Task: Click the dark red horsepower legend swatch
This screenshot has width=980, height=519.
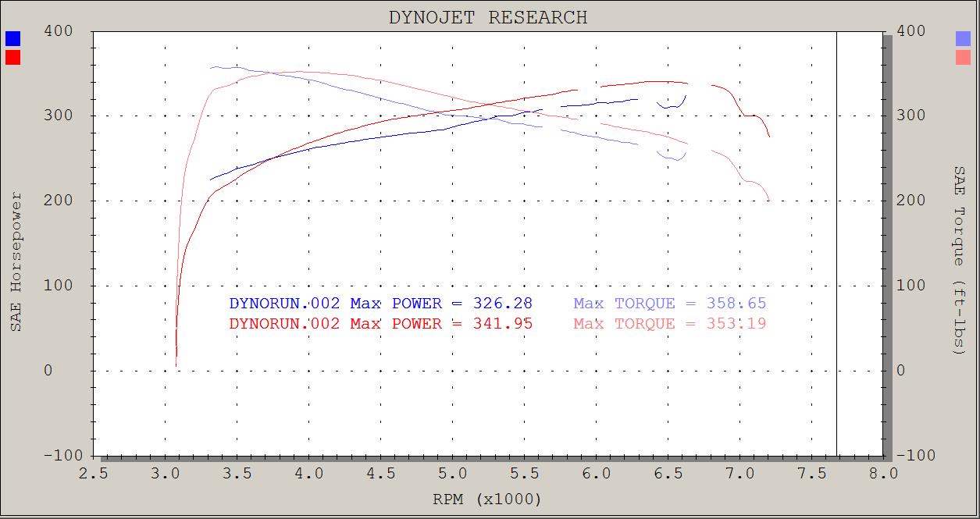Action: (x=12, y=57)
